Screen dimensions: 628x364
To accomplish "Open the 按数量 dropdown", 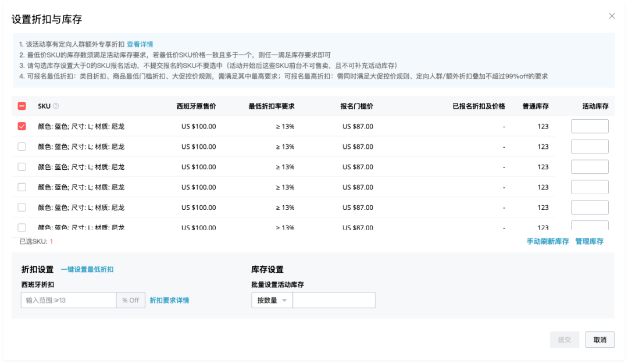I will 272,300.
